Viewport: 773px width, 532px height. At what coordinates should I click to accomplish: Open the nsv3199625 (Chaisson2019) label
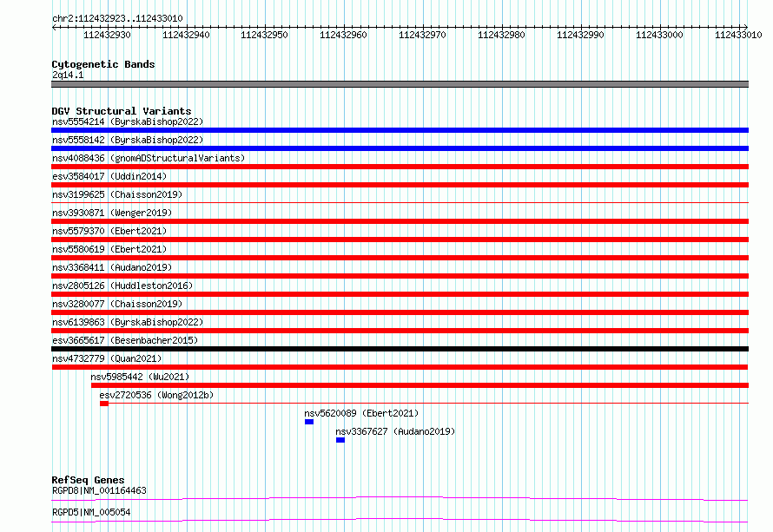[117, 194]
